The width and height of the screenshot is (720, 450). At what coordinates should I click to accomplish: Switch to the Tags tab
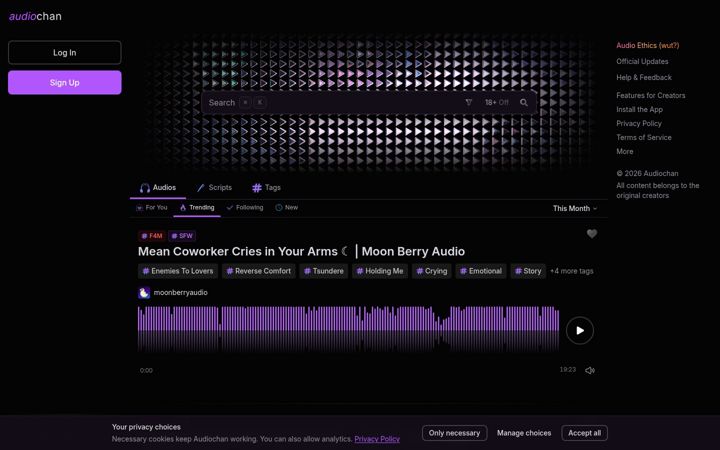[266, 187]
